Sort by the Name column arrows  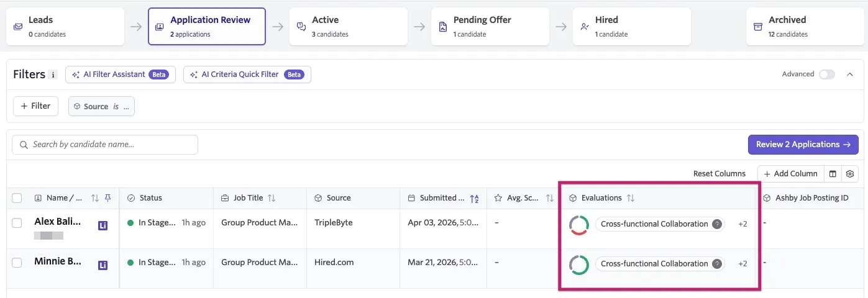pos(95,198)
